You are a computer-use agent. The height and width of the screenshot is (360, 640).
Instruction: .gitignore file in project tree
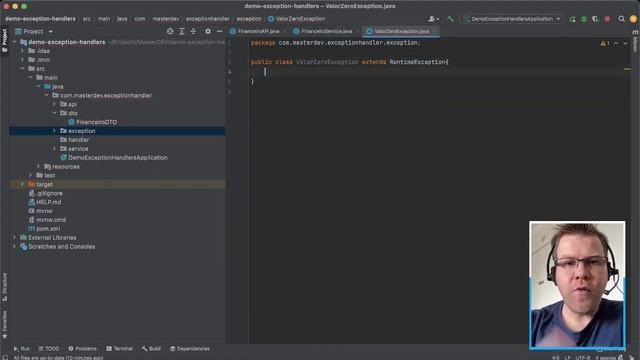click(x=49, y=193)
